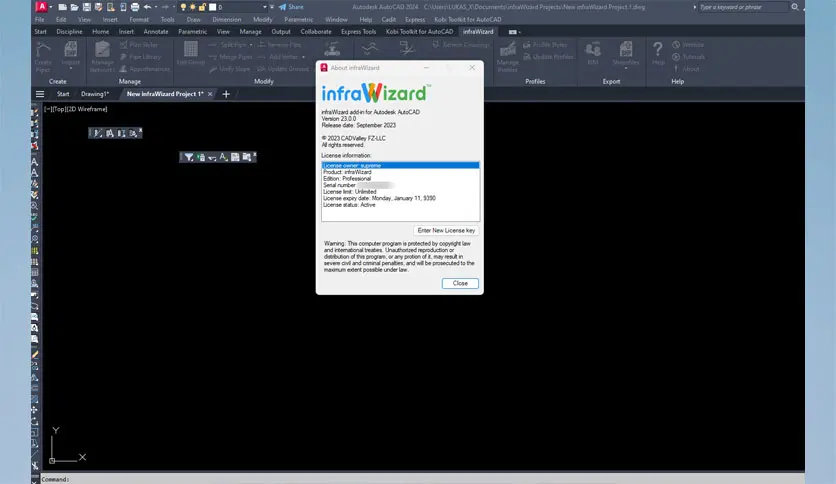
Task: Click the Pipe Library ribbon item
Action: point(141,57)
